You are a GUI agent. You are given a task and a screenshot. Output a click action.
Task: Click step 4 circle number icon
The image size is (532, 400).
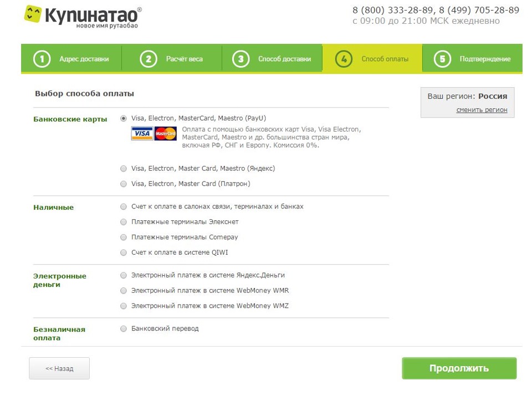point(344,59)
